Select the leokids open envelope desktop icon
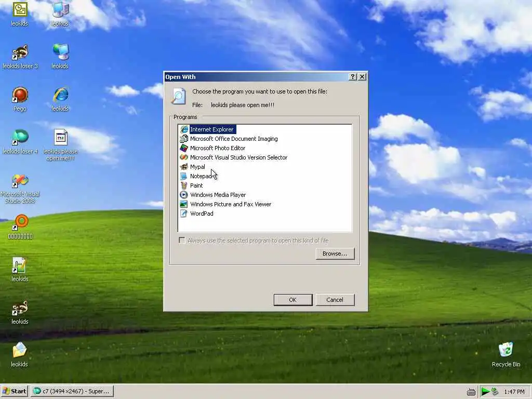The width and height of the screenshot is (532, 399). tap(19, 355)
